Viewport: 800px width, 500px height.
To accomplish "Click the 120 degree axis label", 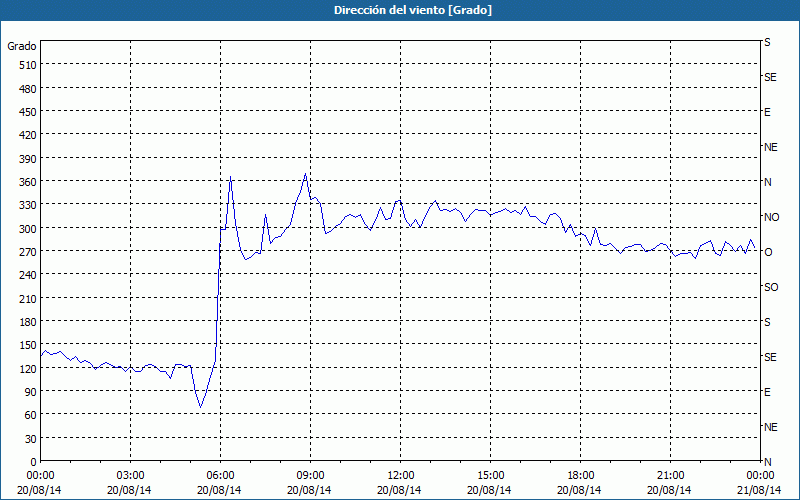I will click(29, 368).
